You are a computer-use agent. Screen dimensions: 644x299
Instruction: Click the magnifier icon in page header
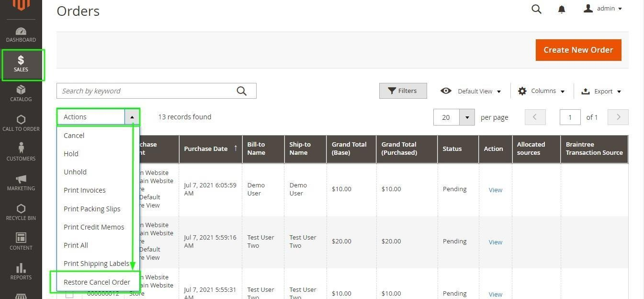[536, 9]
